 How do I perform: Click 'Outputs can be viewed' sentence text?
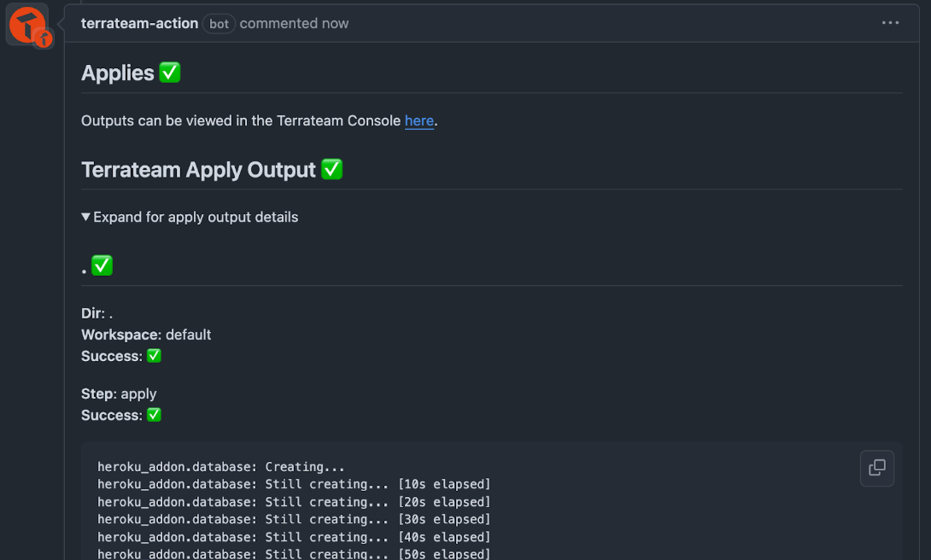point(260,120)
